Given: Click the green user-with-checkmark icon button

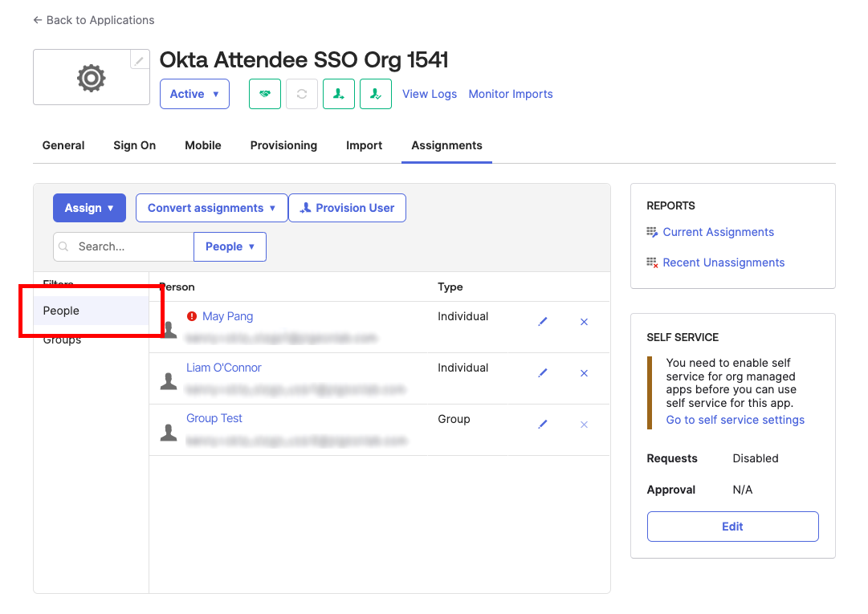Looking at the screenshot, I should (376, 94).
